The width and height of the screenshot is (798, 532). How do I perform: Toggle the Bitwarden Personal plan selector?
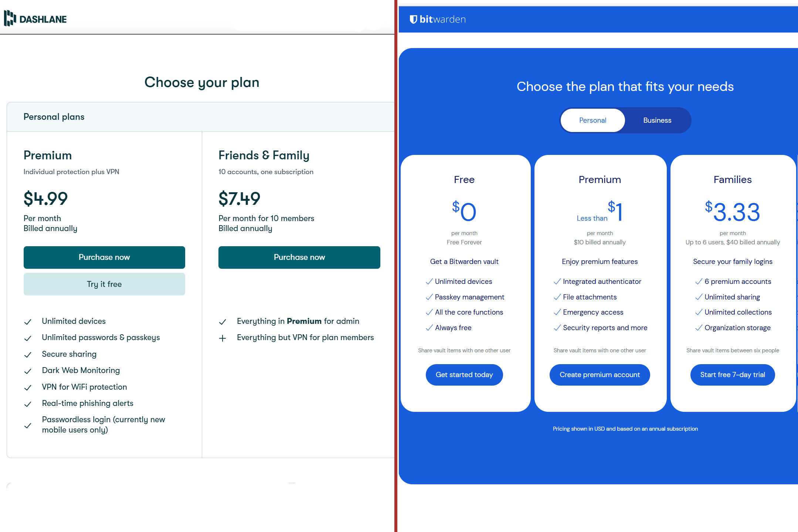592,121
